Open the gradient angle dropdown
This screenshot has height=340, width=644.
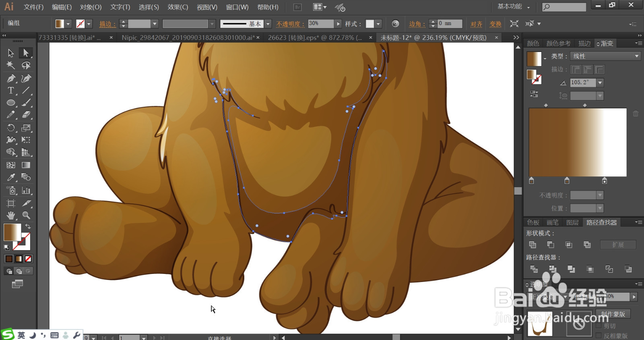600,83
